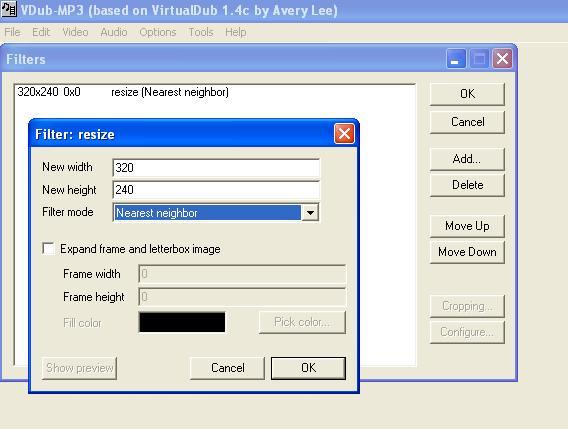
Task: Close the Filters window with X
Action: 502,59
